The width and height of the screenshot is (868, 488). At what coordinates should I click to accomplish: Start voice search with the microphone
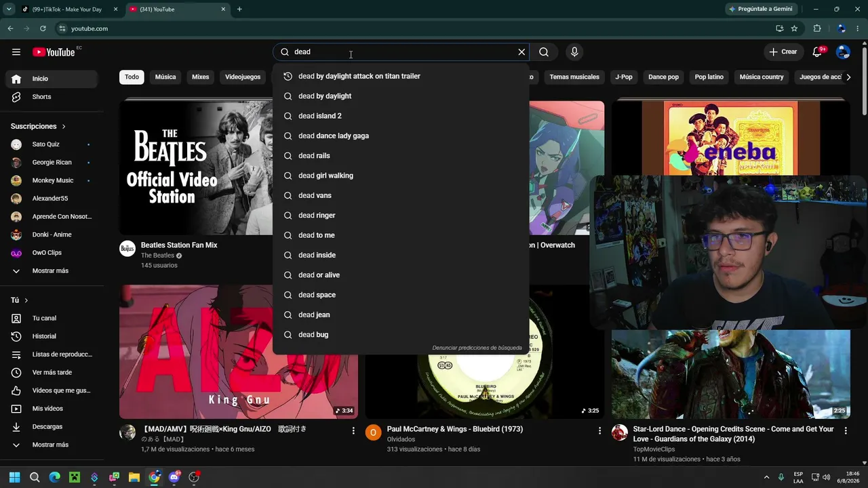[x=574, y=52]
